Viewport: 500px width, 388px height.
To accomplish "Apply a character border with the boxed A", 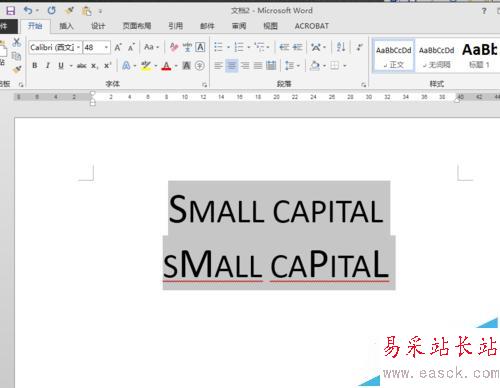I will [200, 47].
